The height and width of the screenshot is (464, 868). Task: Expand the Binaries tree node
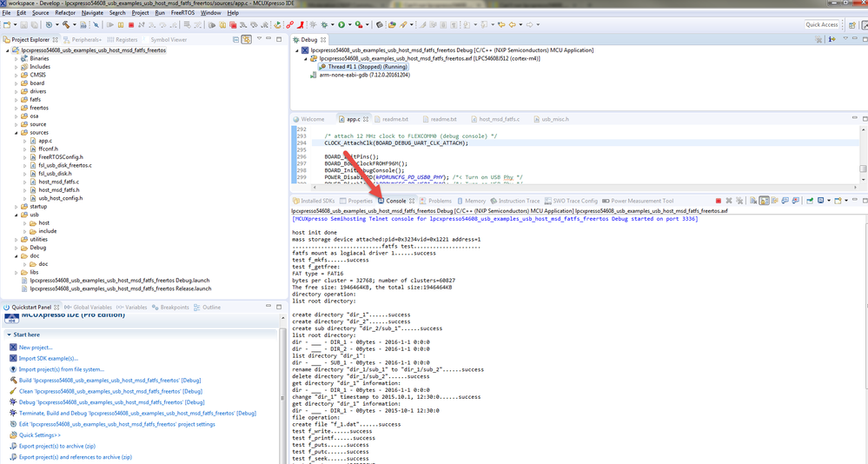click(16, 59)
